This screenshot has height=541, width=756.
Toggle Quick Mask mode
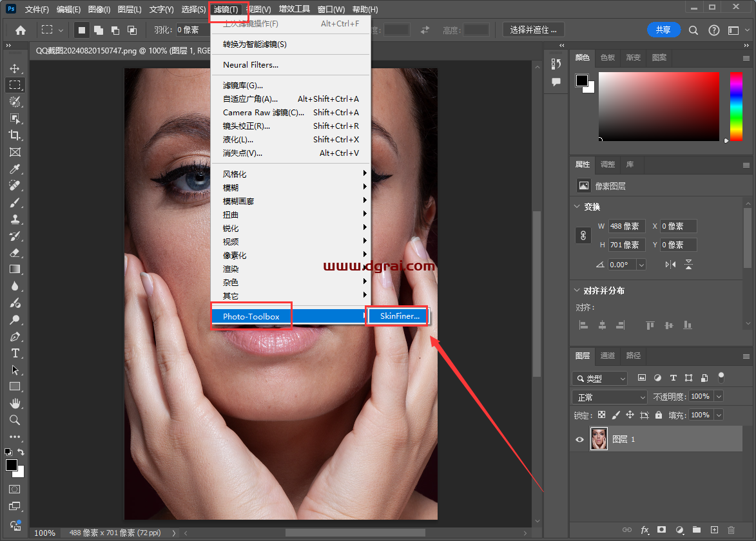pyautogui.click(x=15, y=489)
